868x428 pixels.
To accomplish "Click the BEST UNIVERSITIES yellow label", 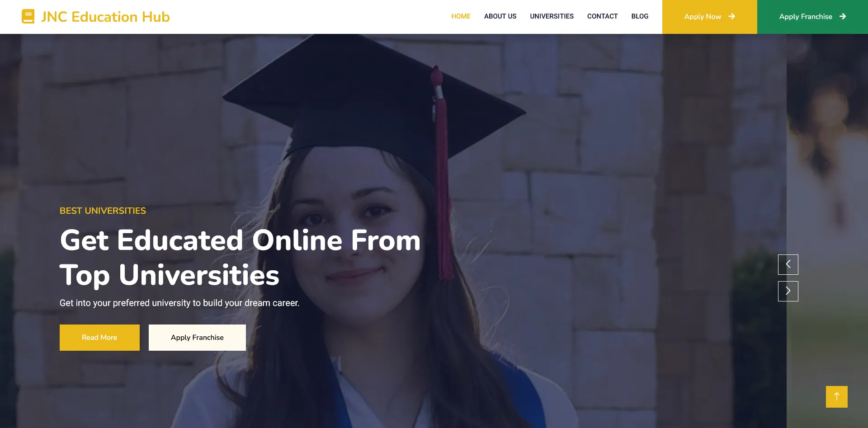I will [103, 211].
